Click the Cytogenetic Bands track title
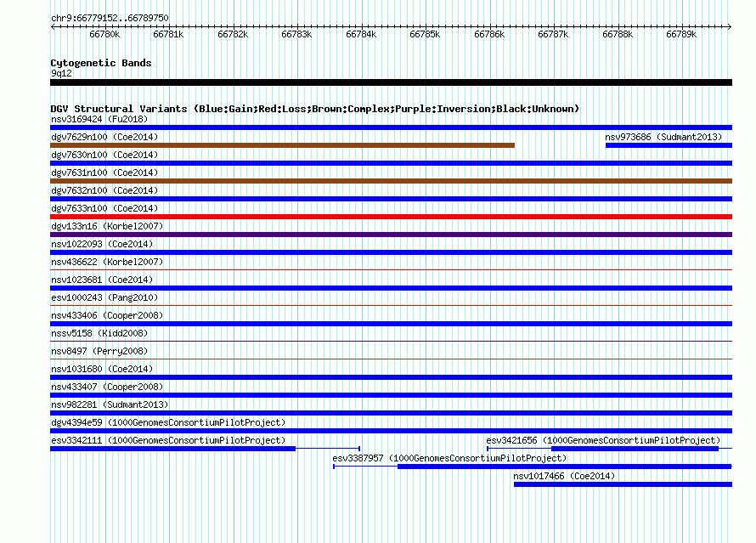 101,63
